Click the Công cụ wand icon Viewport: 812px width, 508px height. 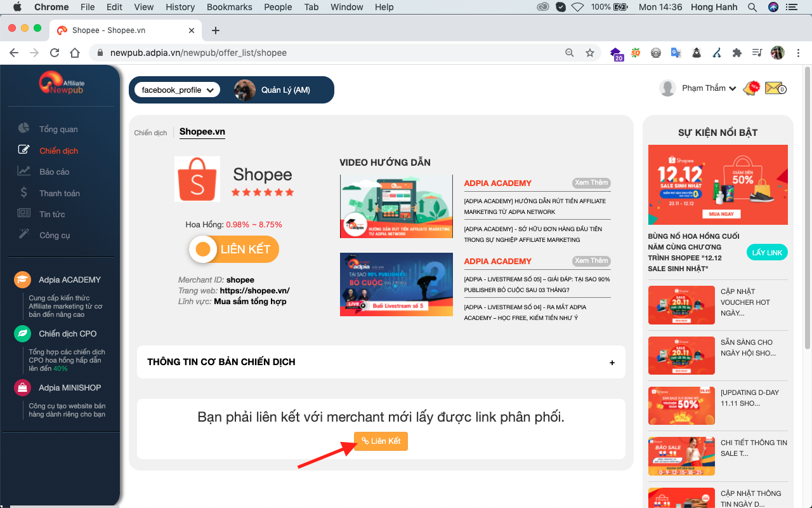click(x=23, y=234)
